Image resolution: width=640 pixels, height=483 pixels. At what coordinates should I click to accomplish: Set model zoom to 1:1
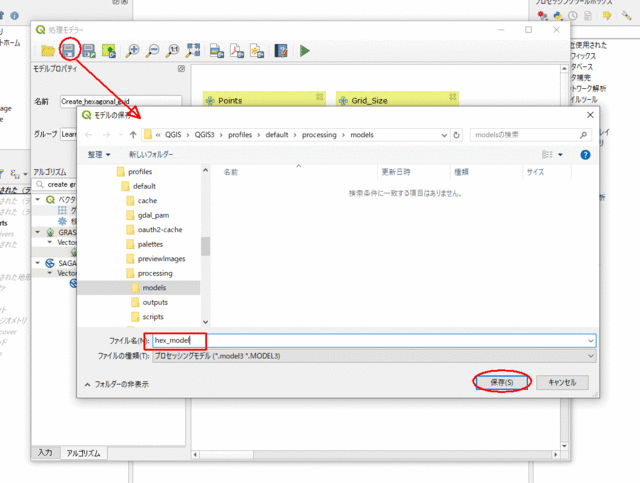[x=173, y=51]
